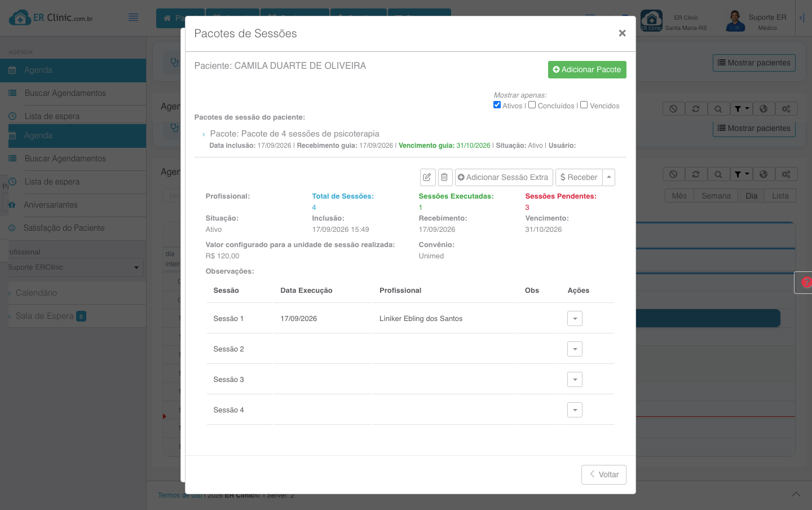Click the collapse right panel arrow icon

pos(802,18)
